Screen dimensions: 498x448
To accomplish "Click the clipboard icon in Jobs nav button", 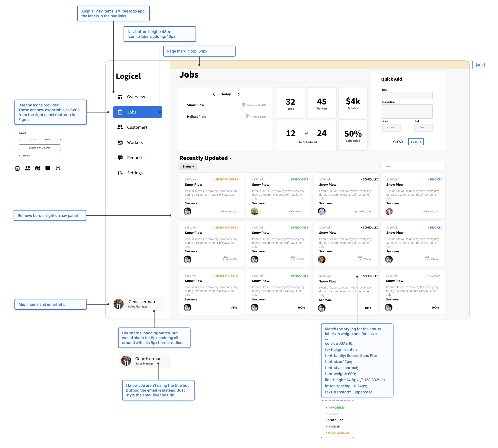I will (x=120, y=112).
